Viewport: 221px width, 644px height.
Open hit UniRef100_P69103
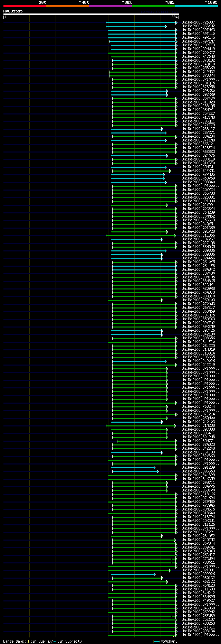198,300
